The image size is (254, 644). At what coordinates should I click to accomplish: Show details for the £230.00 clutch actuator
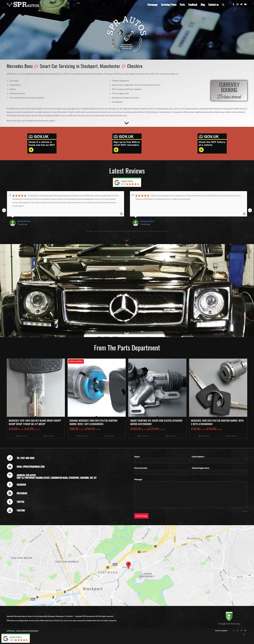pos(170,436)
